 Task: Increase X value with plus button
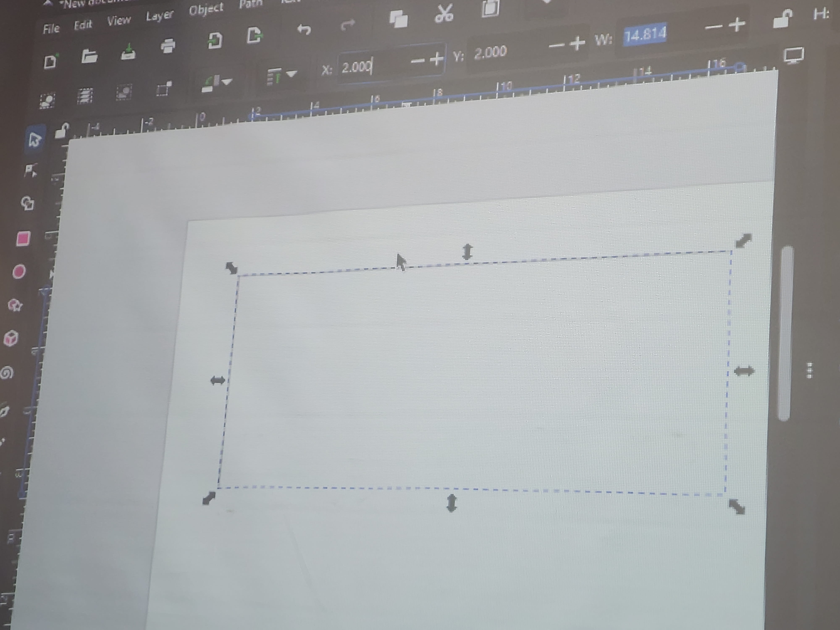[x=437, y=59]
